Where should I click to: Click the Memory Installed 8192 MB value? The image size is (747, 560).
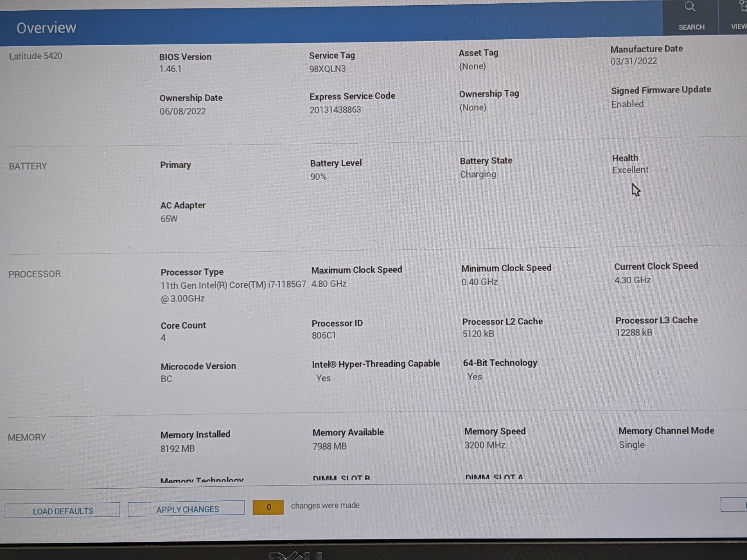coord(177,448)
